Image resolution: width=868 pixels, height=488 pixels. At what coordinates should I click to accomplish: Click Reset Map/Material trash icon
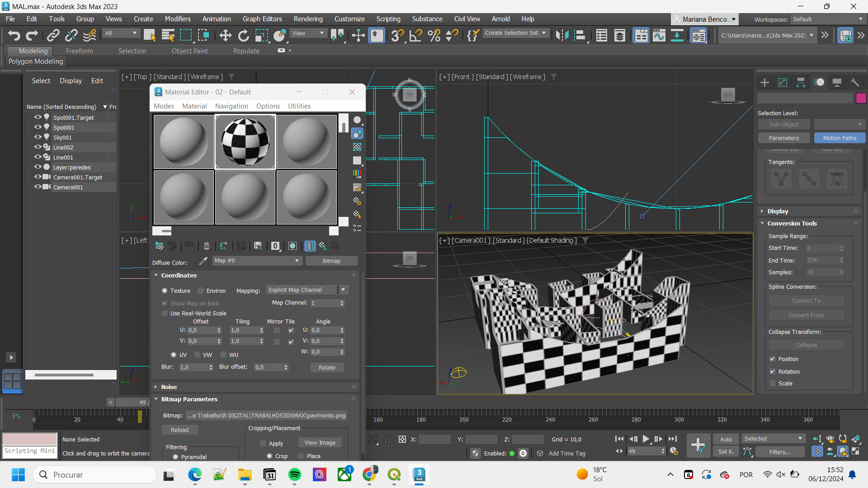(207, 246)
